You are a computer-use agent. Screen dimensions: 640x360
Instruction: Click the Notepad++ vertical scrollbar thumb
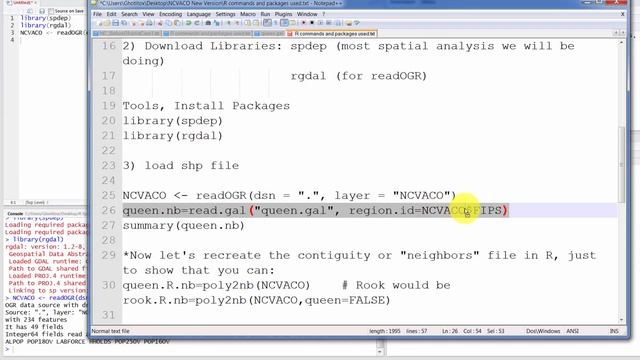(622, 164)
